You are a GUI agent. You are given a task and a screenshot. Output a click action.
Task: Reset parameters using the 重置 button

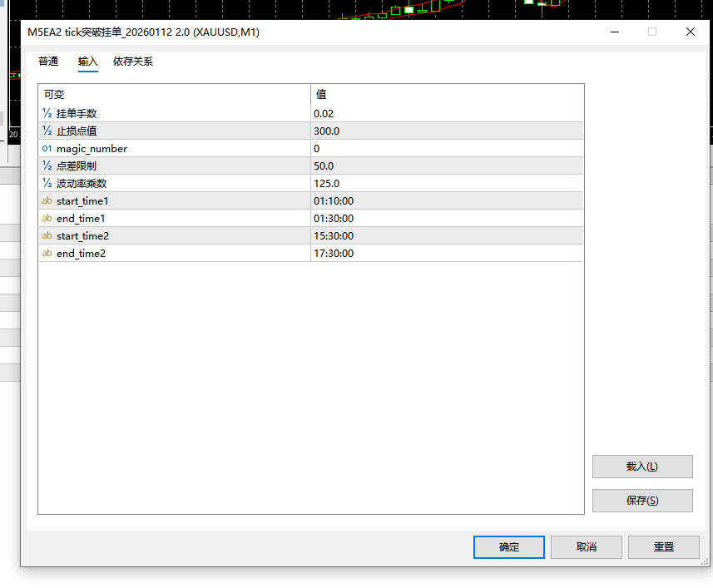pyautogui.click(x=663, y=546)
